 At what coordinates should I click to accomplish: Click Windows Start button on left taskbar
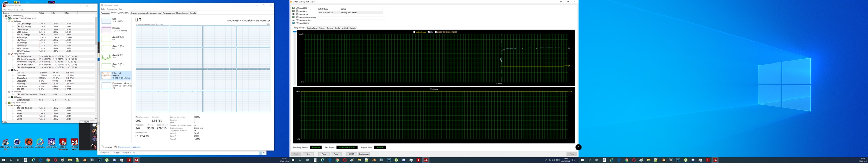click(x=4, y=160)
